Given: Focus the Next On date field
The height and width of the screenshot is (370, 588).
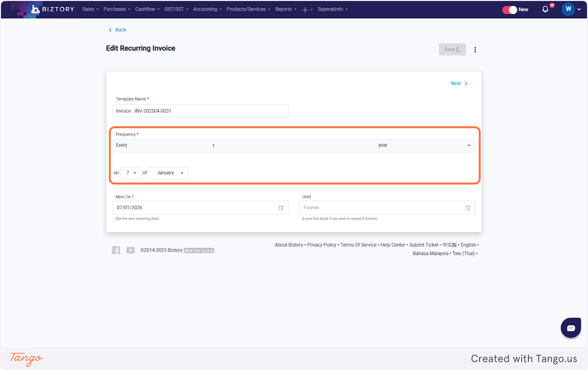Looking at the screenshot, I should tap(200, 208).
